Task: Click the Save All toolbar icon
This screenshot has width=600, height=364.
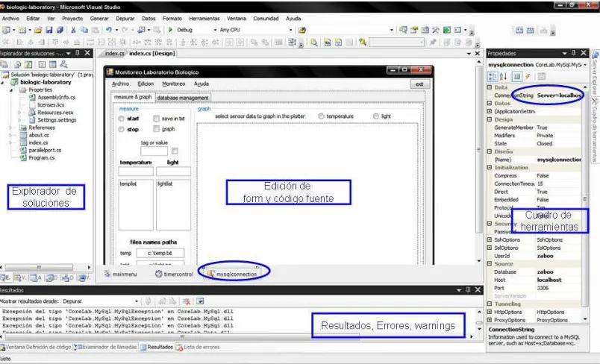Action: pos(60,30)
